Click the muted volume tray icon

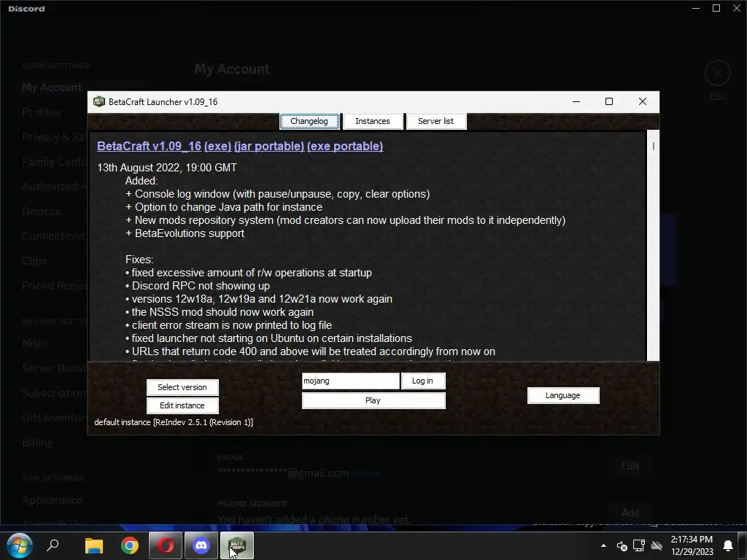click(x=622, y=545)
